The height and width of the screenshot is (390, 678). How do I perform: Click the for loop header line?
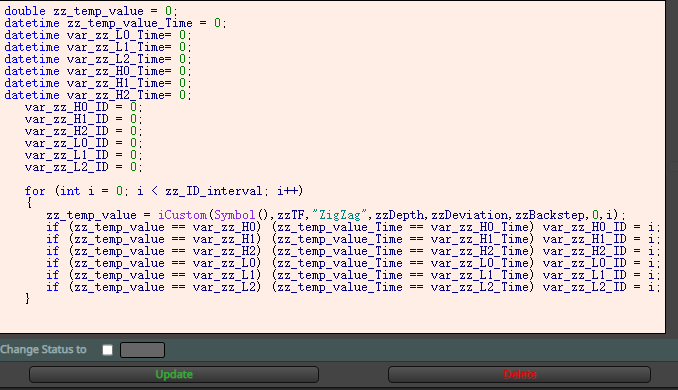[x=164, y=191]
